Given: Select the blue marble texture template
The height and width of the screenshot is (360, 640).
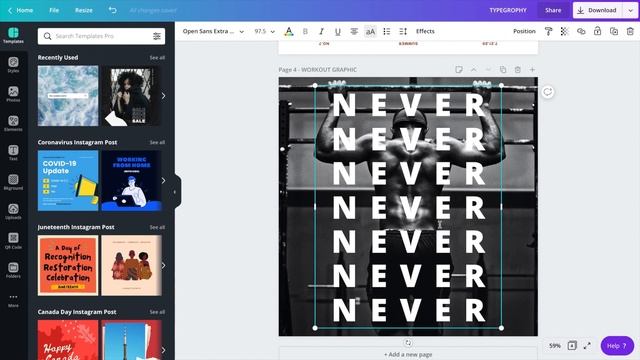Looking at the screenshot, I should 68,96.
